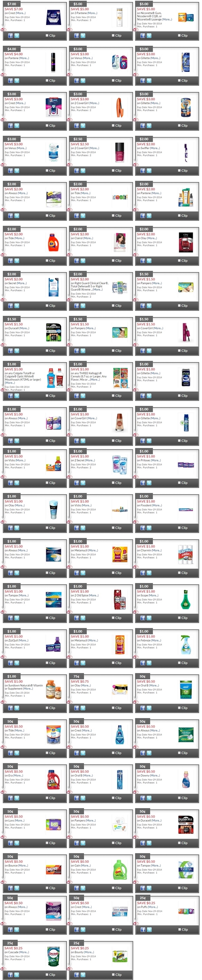Share the Febreze coupon on Facebook

[143, 663]
